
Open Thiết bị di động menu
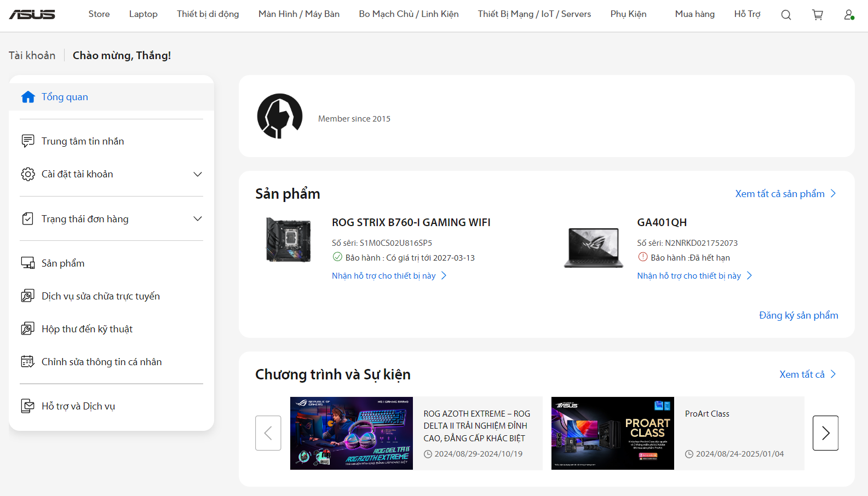click(208, 14)
